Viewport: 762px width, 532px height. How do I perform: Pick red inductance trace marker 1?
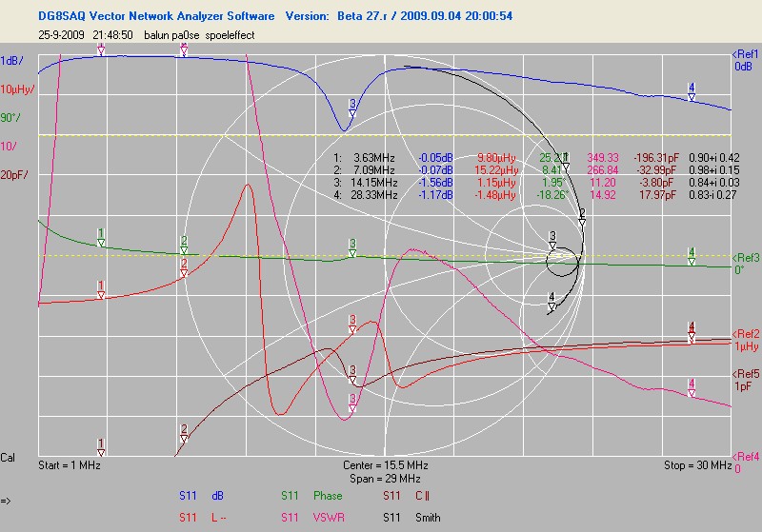(101, 289)
